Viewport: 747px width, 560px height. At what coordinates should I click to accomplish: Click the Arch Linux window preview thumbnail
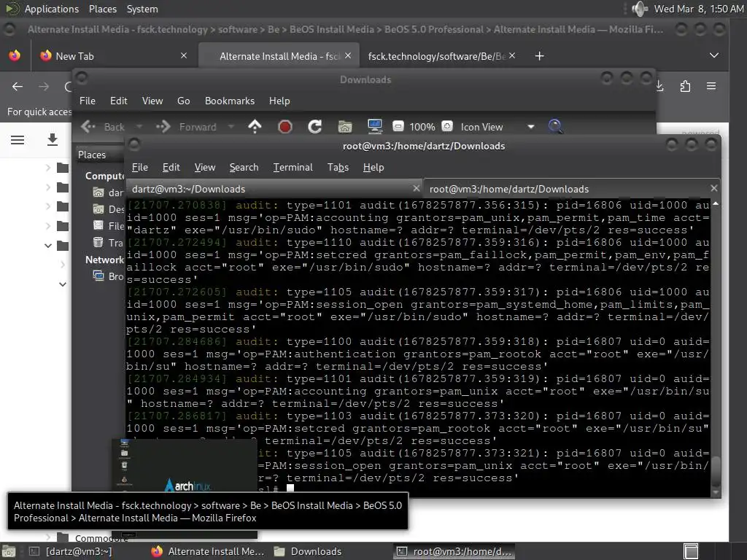click(185, 466)
